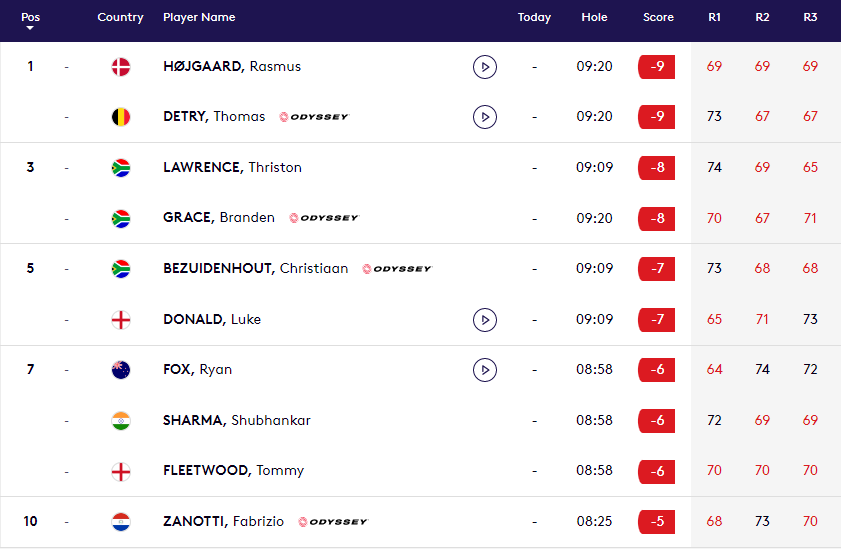841x549 pixels.
Task: Click Højgaard's red -9 score badge
Action: [656, 67]
